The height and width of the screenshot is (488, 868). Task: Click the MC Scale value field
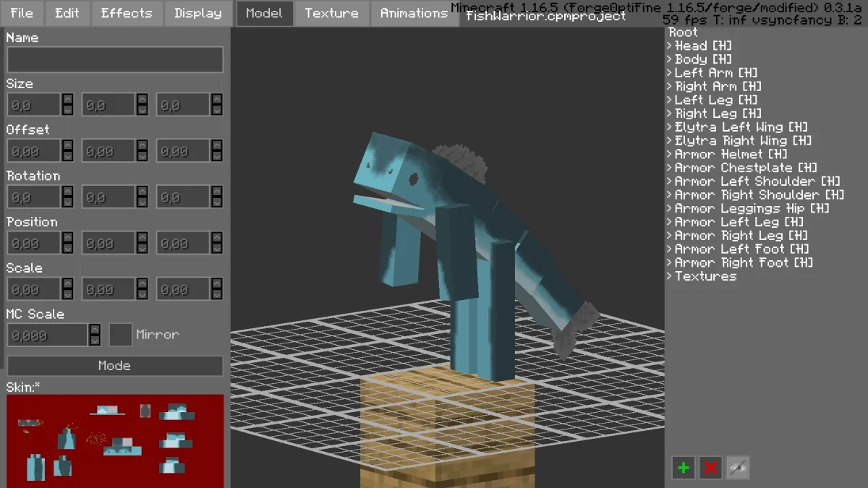point(48,335)
